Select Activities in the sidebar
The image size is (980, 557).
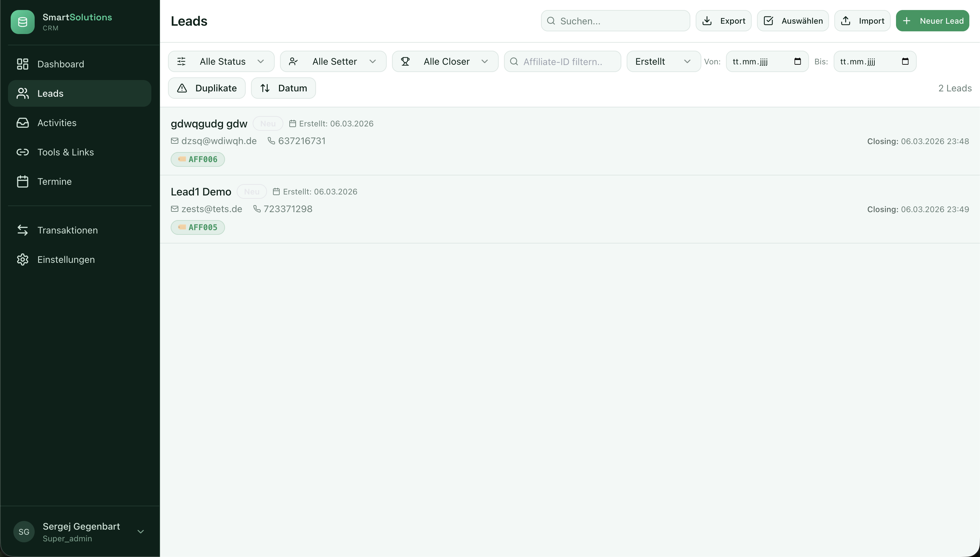(57, 122)
